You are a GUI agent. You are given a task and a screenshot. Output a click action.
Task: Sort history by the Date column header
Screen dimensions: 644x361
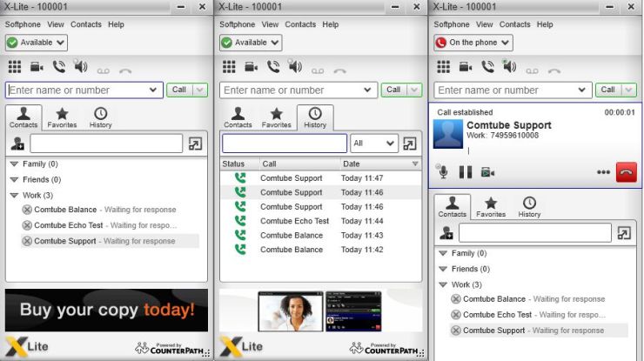380,164
